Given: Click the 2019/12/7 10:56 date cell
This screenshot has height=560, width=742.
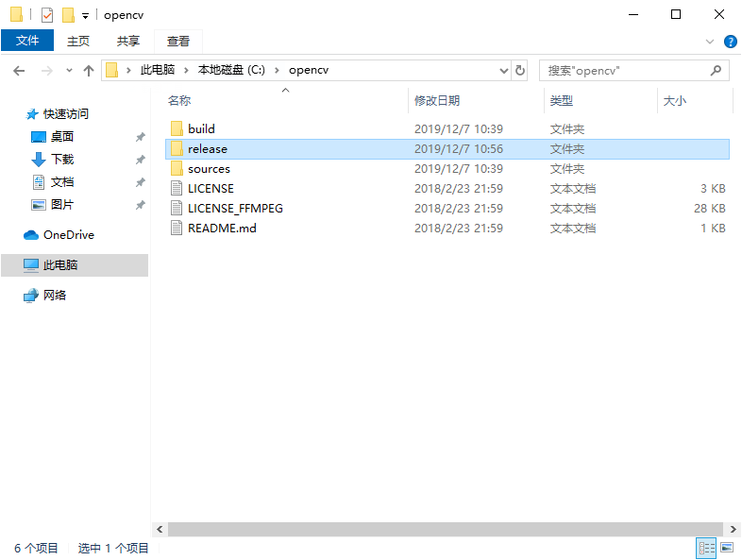Looking at the screenshot, I should pos(459,148).
